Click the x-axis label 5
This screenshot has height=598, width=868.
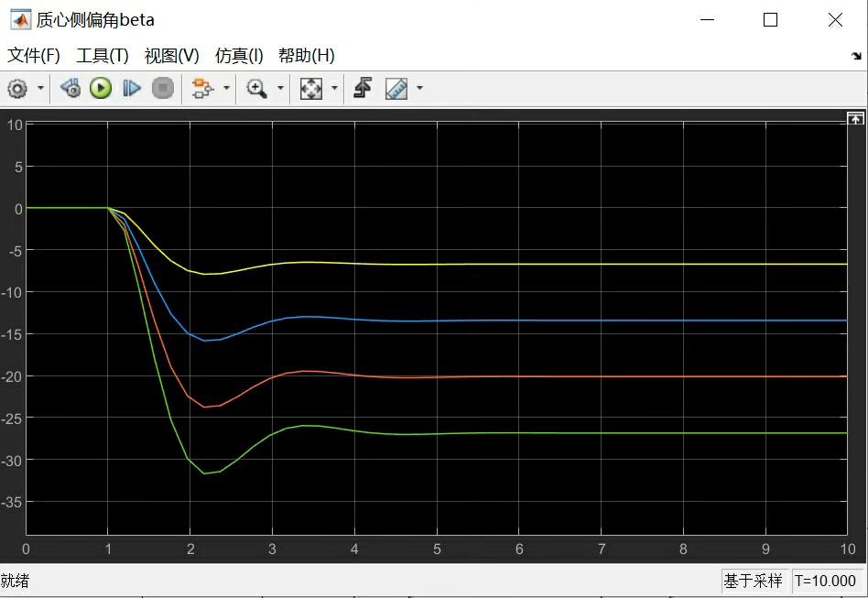[437, 549]
